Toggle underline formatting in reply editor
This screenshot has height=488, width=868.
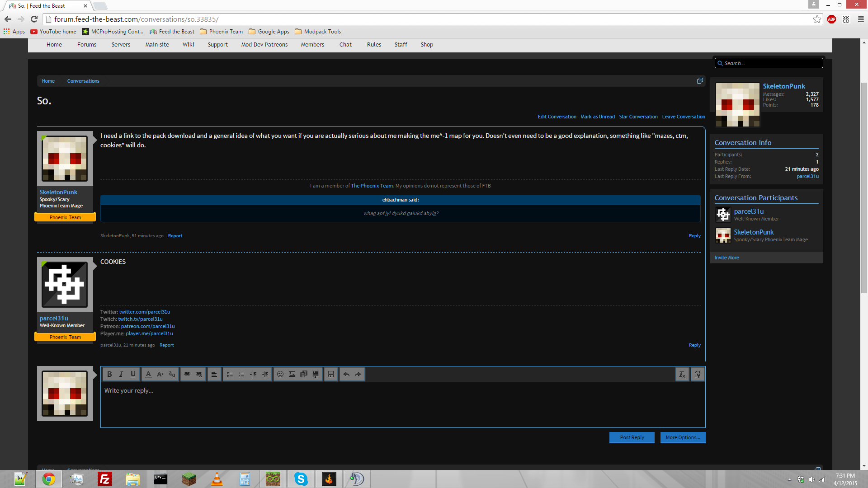133,374
